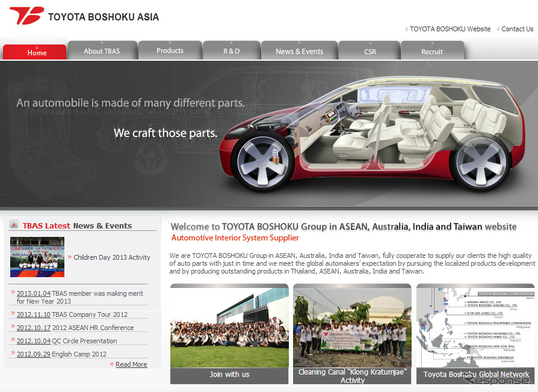Image resolution: width=538 pixels, height=392 pixels.
Task: Click the Welcome to TOYOTA BOSHOKU Group heading
Action: coord(344,227)
